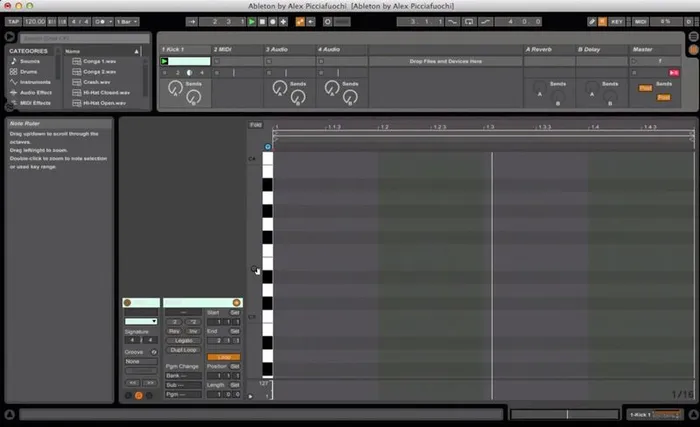Select Conga 1.wav file
Screen dimensions: 700x427
click(99, 61)
